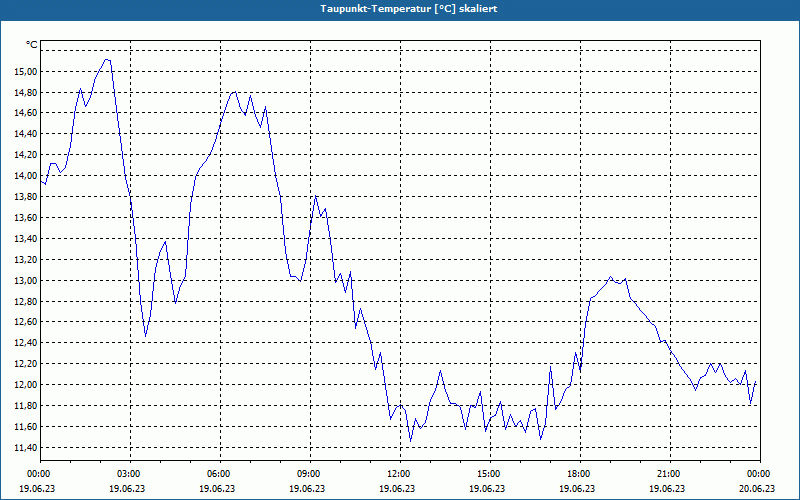Click the '19.06.23' date below 12:00
The width and height of the screenshot is (800, 500).
click(x=397, y=488)
